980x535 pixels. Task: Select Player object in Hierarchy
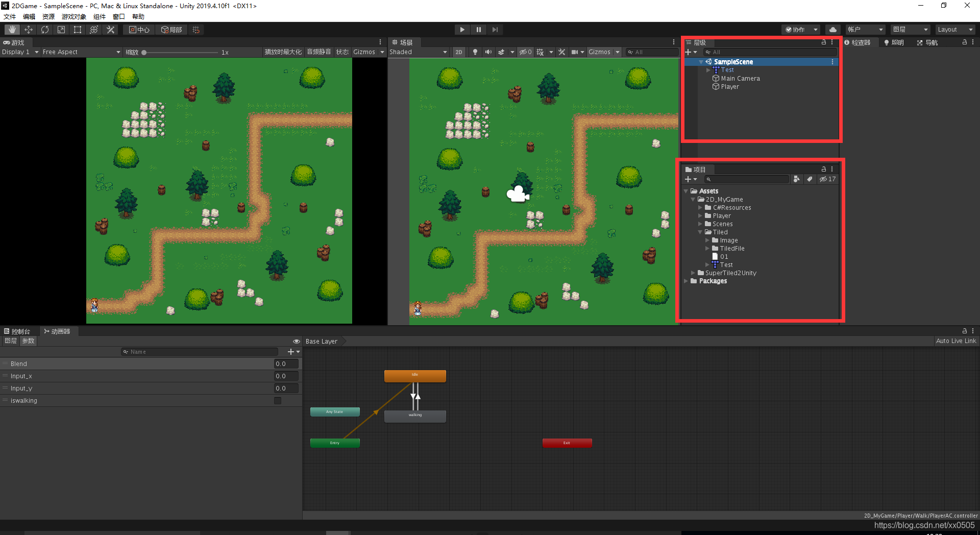730,87
